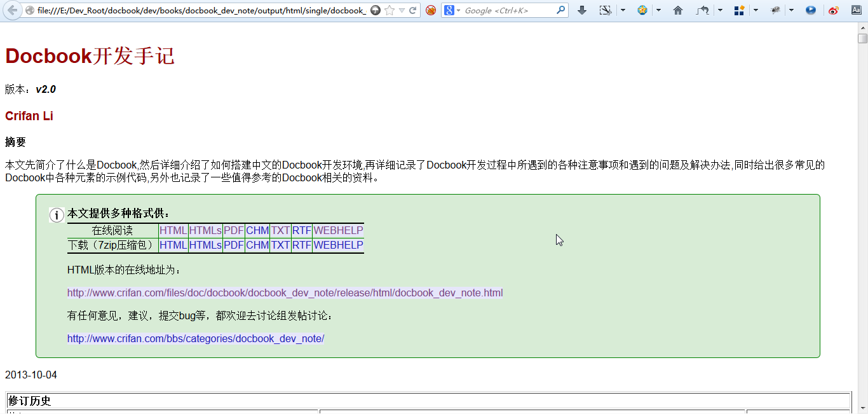The image size is (868, 414).
Task: Bookmark this page with the star
Action: (390, 10)
